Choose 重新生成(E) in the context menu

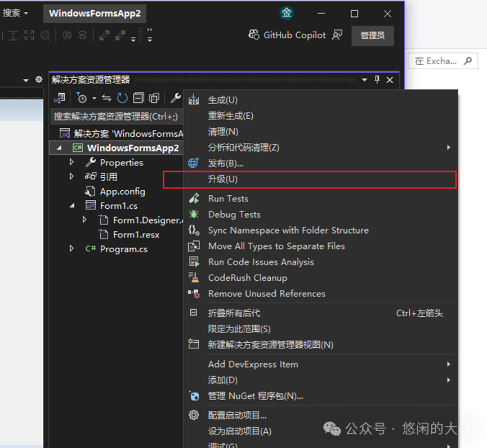pyautogui.click(x=230, y=115)
